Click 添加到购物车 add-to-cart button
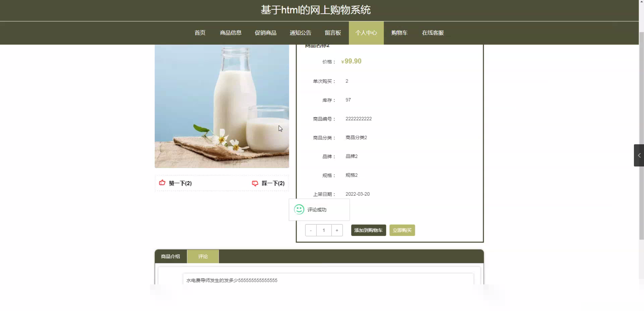This screenshot has height=311, width=644. point(368,230)
